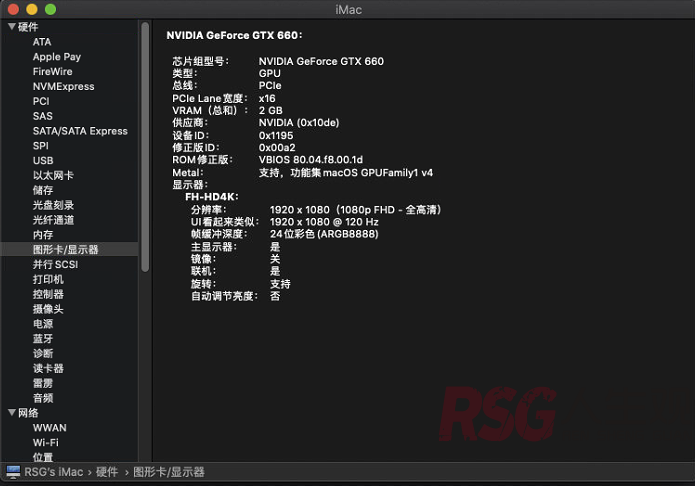Select 音频 audio in the sidebar

pos(43,398)
